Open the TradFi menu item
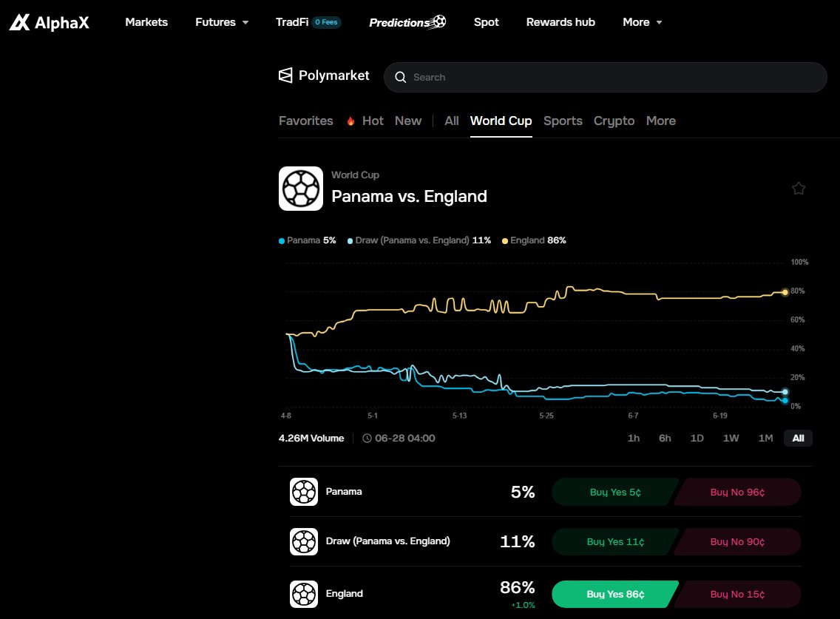This screenshot has width=840, height=619. pos(292,22)
